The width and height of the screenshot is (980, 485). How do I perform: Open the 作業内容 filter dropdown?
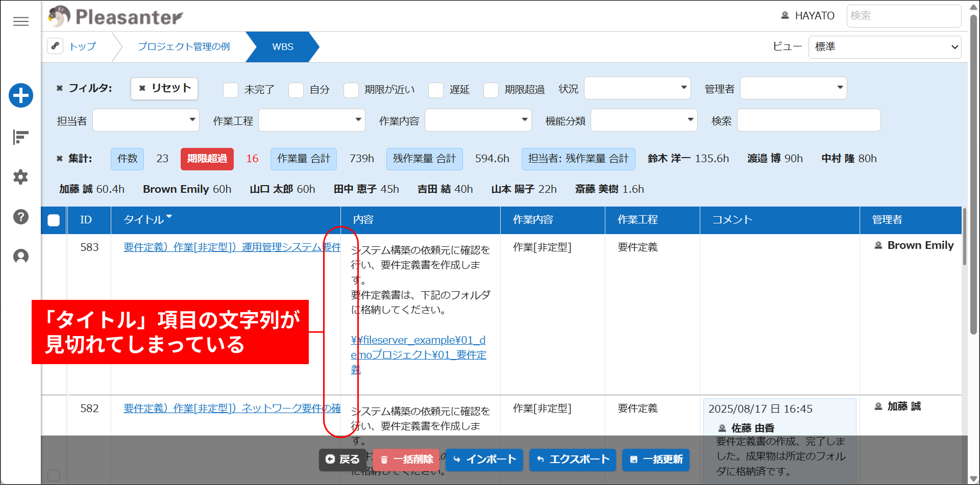(x=478, y=120)
